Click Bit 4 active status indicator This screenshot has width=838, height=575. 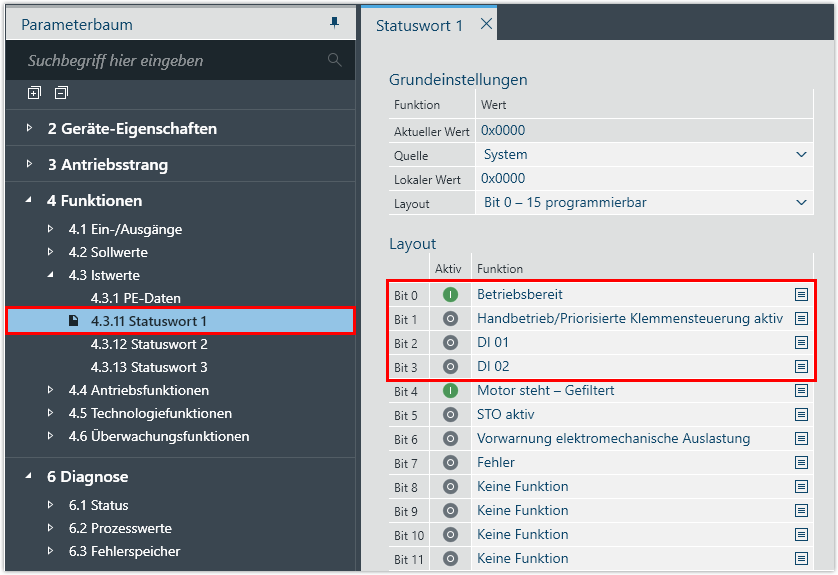click(450, 391)
